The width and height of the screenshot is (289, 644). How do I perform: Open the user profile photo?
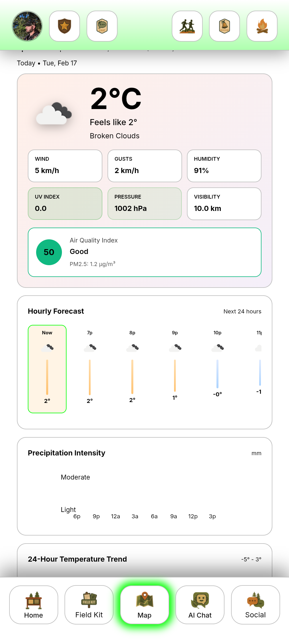click(27, 26)
